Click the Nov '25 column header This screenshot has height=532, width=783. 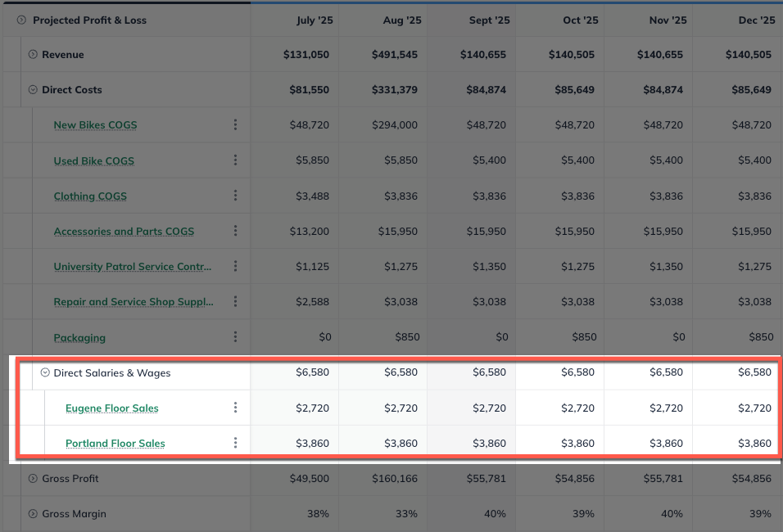tap(668, 20)
